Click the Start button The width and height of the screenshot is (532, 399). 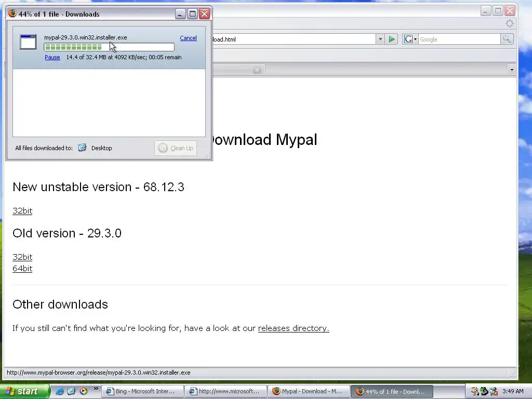point(24,392)
